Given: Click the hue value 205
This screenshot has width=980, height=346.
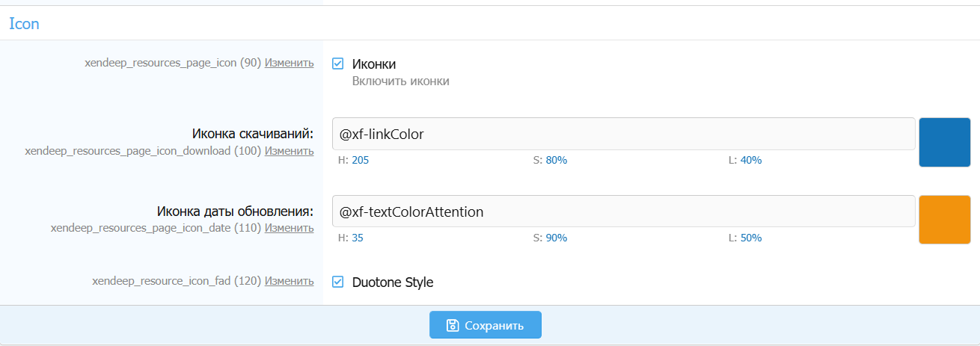Looking at the screenshot, I should pos(360,160).
